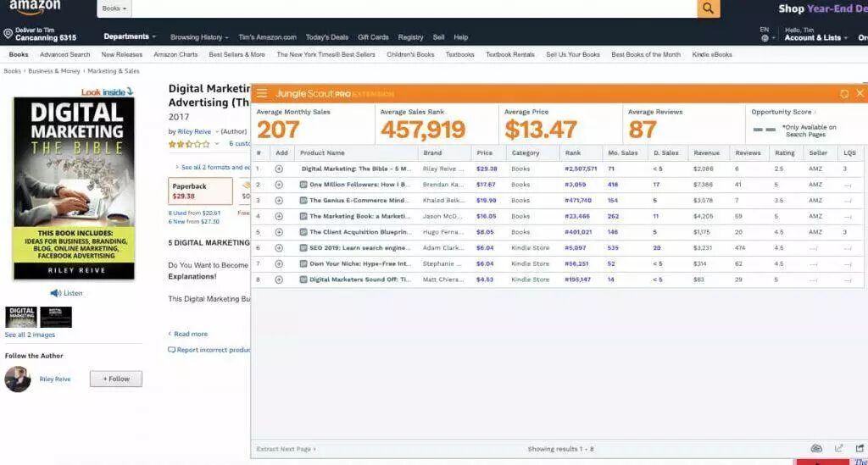Click the cloud icon in Jungle Scout footer

[816, 448]
